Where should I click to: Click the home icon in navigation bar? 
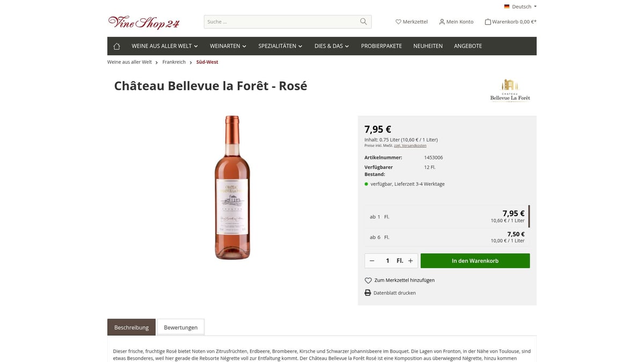pos(116,46)
